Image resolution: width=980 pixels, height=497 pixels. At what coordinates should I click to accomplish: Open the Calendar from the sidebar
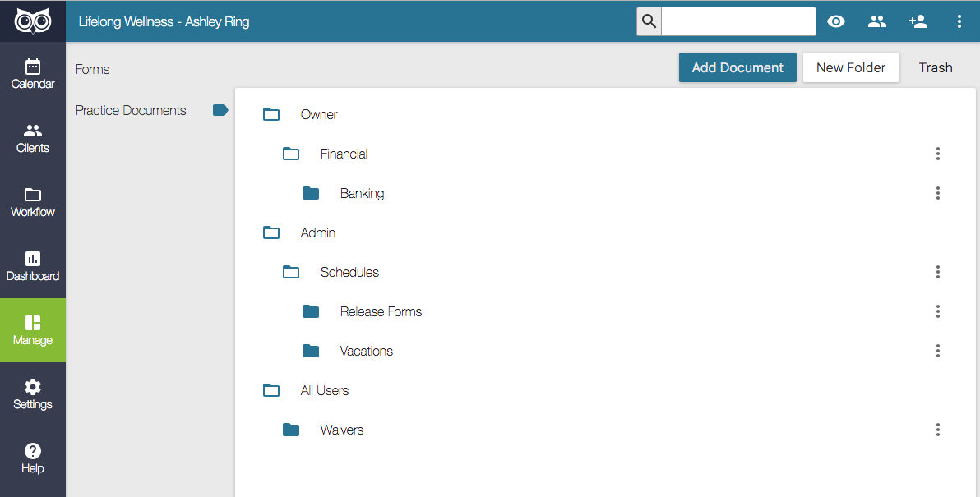33,73
